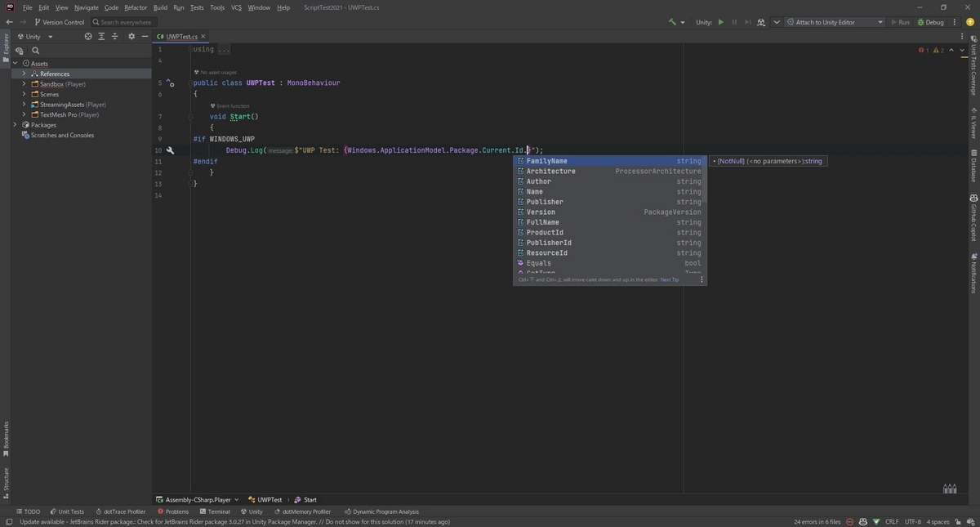
Task: Pause Unity playback in the toolbar
Action: click(x=733, y=22)
